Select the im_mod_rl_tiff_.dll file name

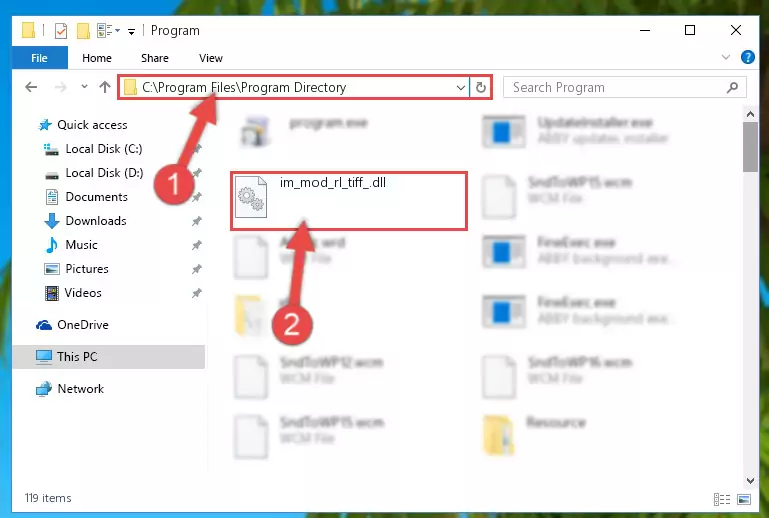coord(333,182)
